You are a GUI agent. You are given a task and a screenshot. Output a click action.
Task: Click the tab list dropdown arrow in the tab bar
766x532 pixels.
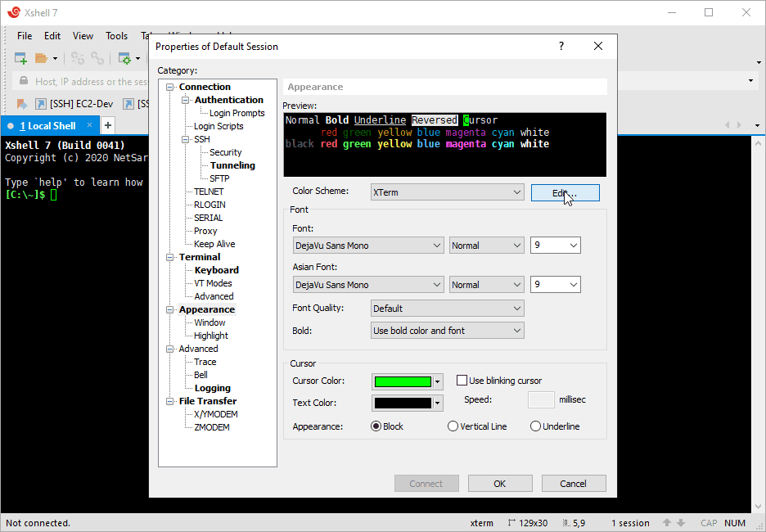(758, 125)
